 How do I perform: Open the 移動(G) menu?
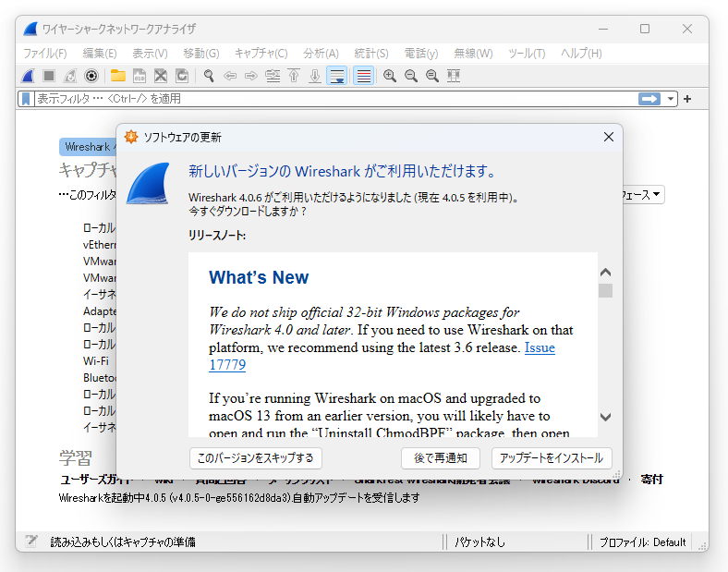pyautogui.click(x=201, y=54)
